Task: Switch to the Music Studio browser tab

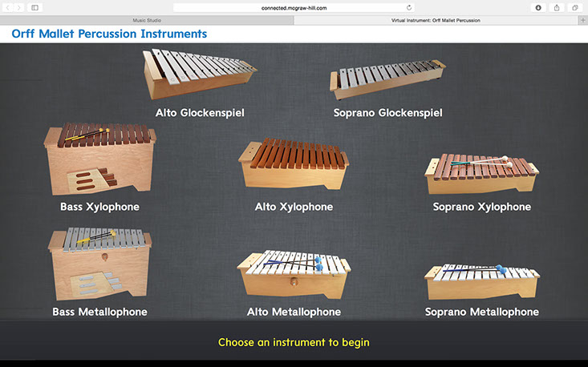Action: tap(147, 20)
